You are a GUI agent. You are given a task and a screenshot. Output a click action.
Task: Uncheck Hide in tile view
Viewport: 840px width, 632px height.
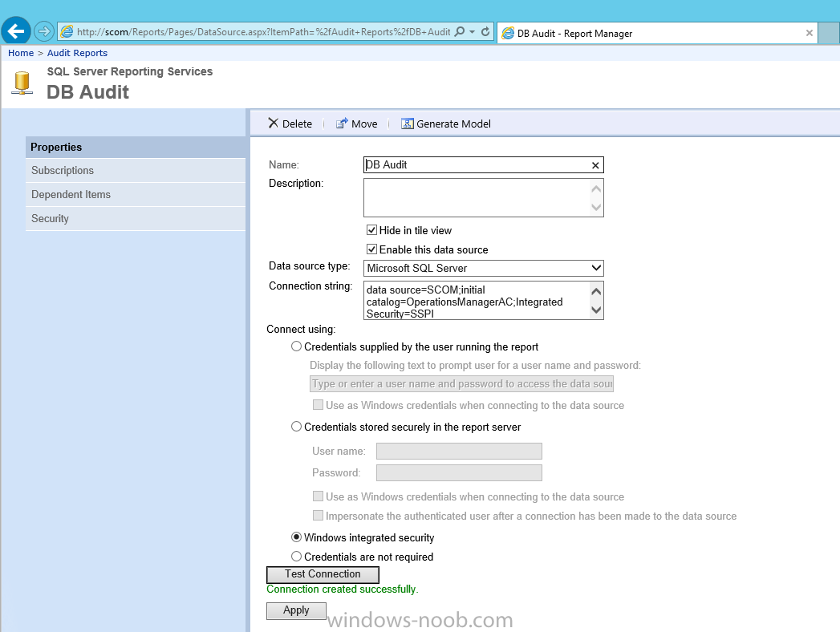[371, 230]
